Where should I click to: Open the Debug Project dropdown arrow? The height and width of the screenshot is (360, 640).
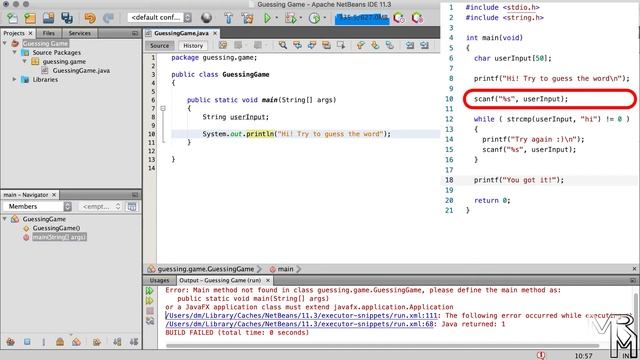pos(301,18)
